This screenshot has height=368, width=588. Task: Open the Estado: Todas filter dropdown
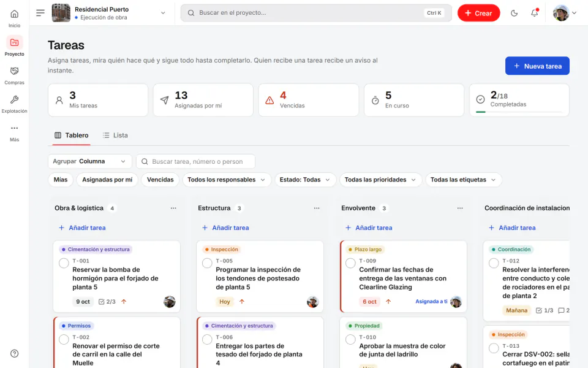(x=305, y=180)
